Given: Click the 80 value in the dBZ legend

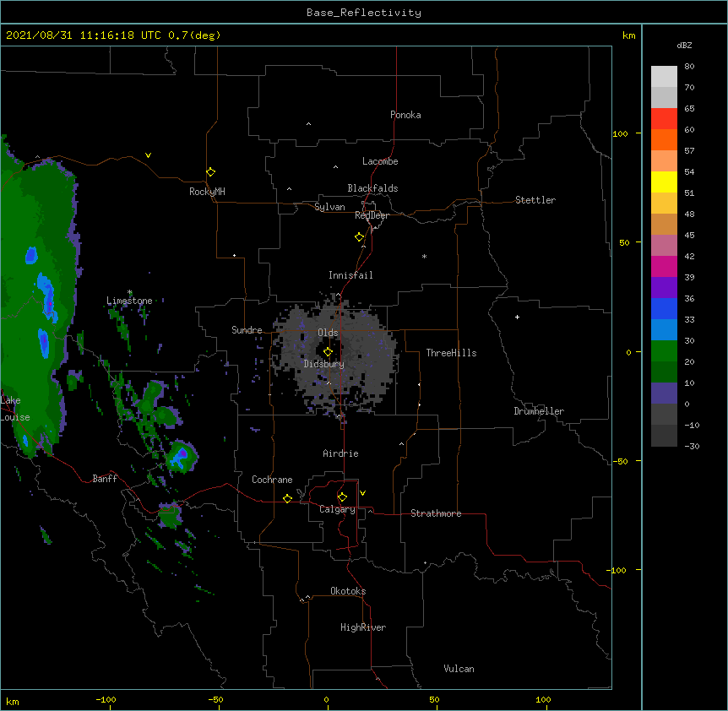Looking at the screenshot, I should coord(689,67).
